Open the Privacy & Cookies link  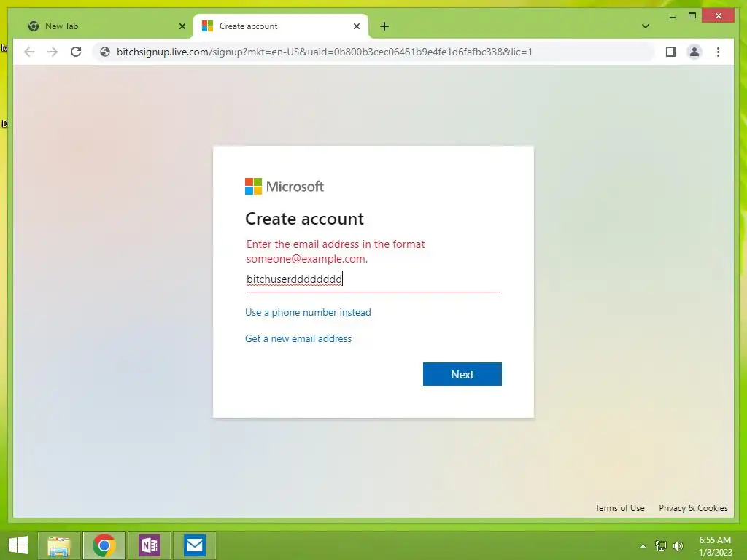point(693,508)
